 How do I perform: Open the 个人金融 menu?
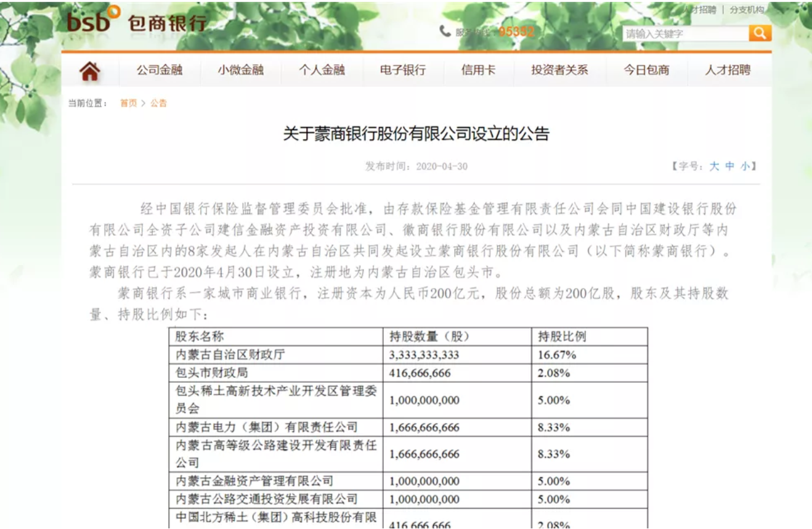click(x=322, y=70)
